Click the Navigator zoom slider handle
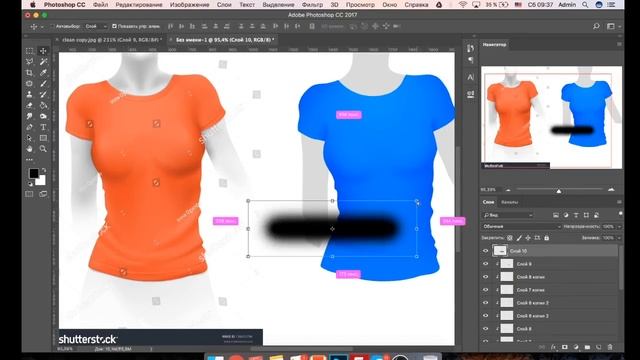The height and width of the screenshot is (360, 640). [x=559, y=191]
